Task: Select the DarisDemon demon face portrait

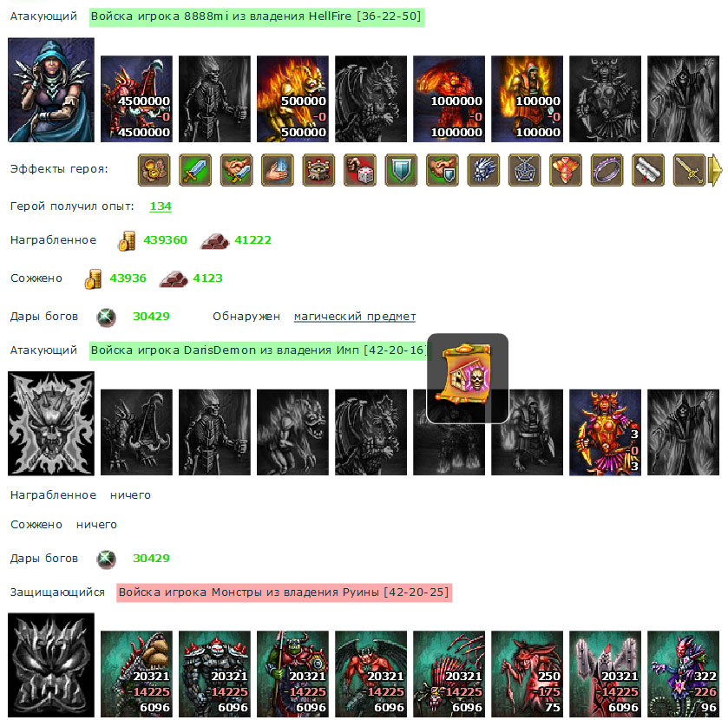Action: (x=51, y=423)
